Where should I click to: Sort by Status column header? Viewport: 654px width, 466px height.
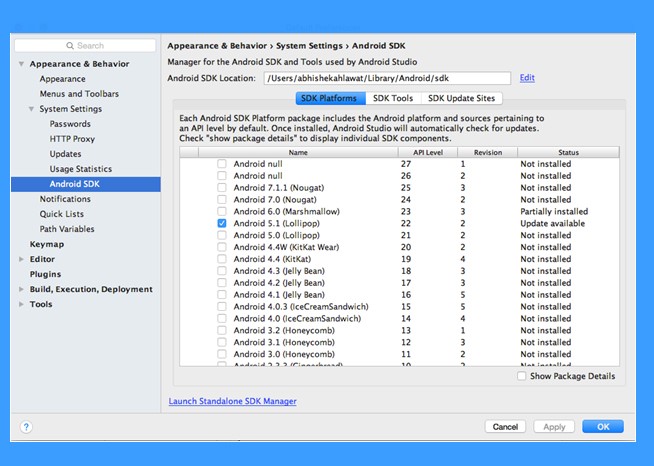click(x=568, y=152)
